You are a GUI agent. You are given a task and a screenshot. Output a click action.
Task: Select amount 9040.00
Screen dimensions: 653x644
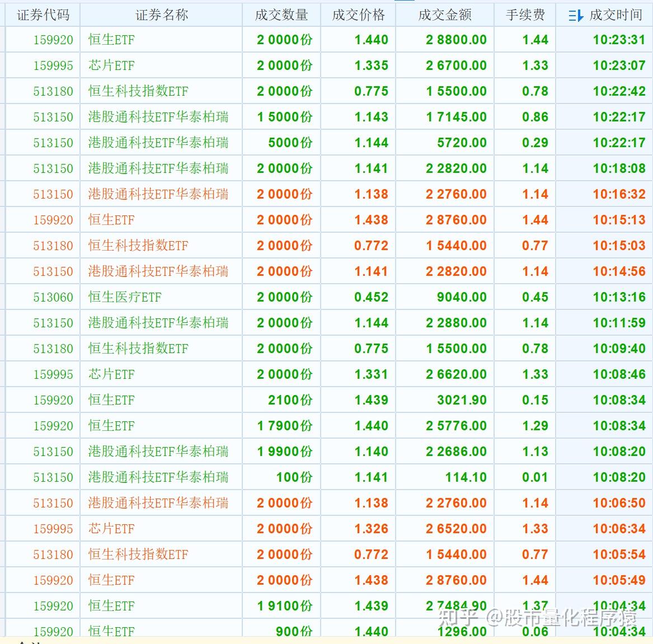pos(462,297)
